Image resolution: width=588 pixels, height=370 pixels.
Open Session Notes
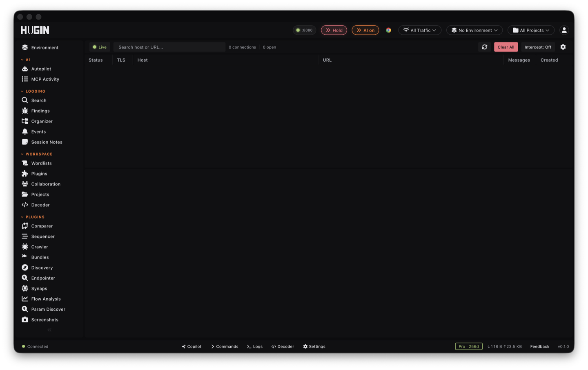coord(42,142)
